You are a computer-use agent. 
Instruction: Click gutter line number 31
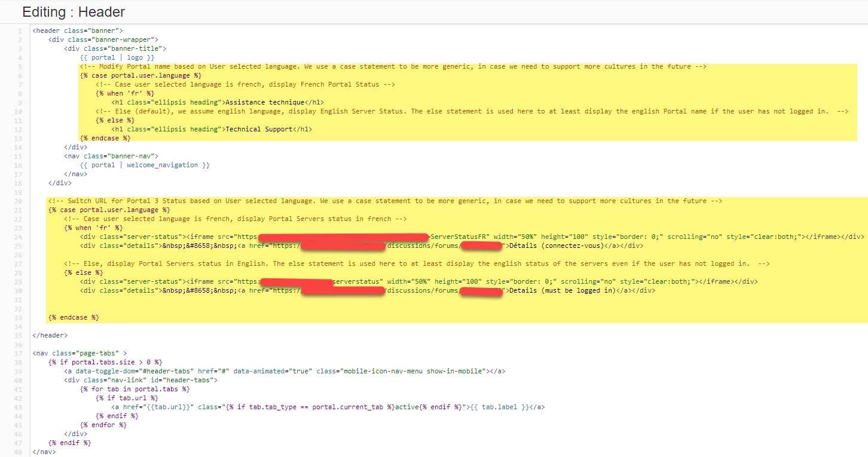click(19, 299)
